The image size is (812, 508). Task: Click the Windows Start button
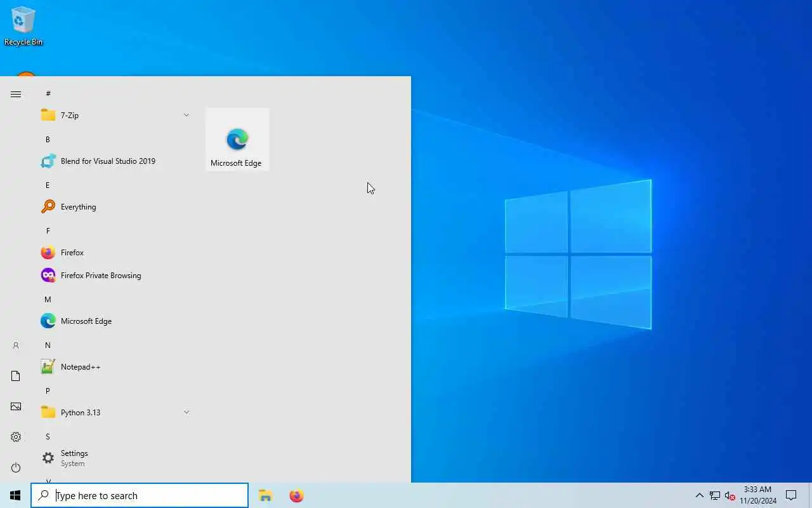15,495
